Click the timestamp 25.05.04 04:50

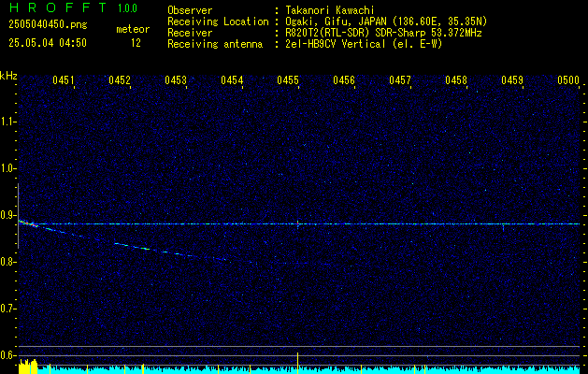[x=48, y=43]
